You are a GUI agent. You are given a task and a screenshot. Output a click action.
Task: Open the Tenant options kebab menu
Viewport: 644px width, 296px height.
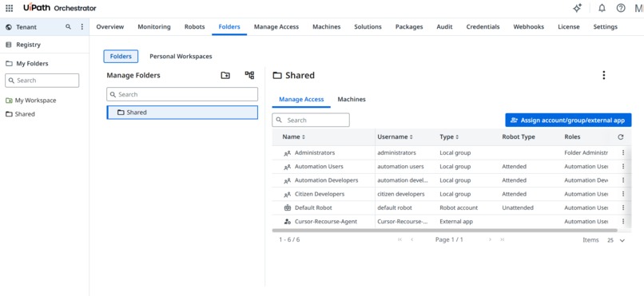81,26
